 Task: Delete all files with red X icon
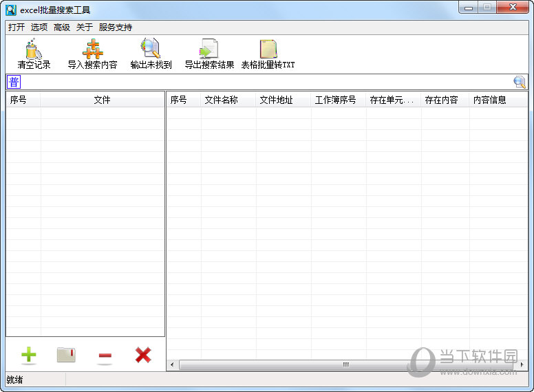point(143,355)
